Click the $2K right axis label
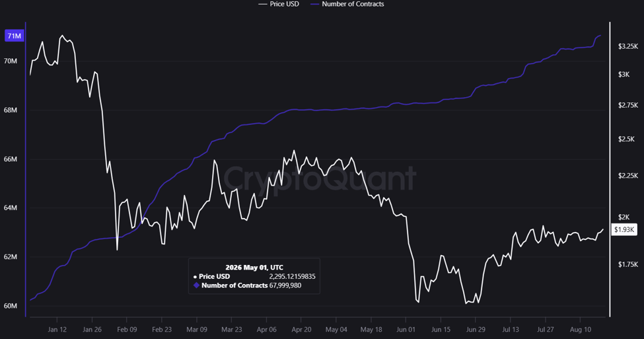644x339 pixels. point(624,217)
